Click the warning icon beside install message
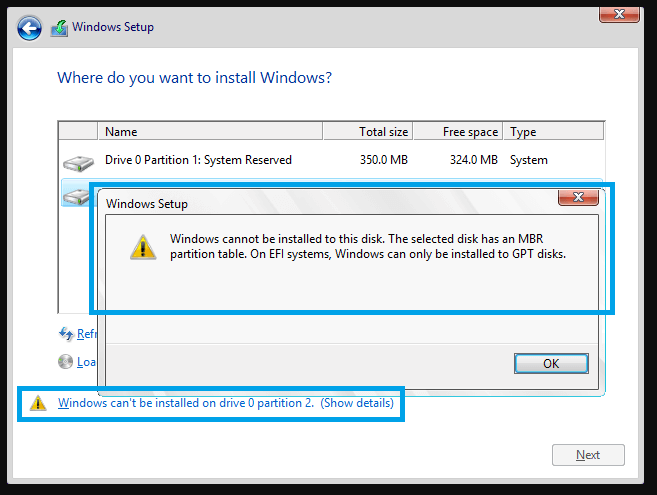The width and height of the screenshot is (657, 495). click(38, 403)
